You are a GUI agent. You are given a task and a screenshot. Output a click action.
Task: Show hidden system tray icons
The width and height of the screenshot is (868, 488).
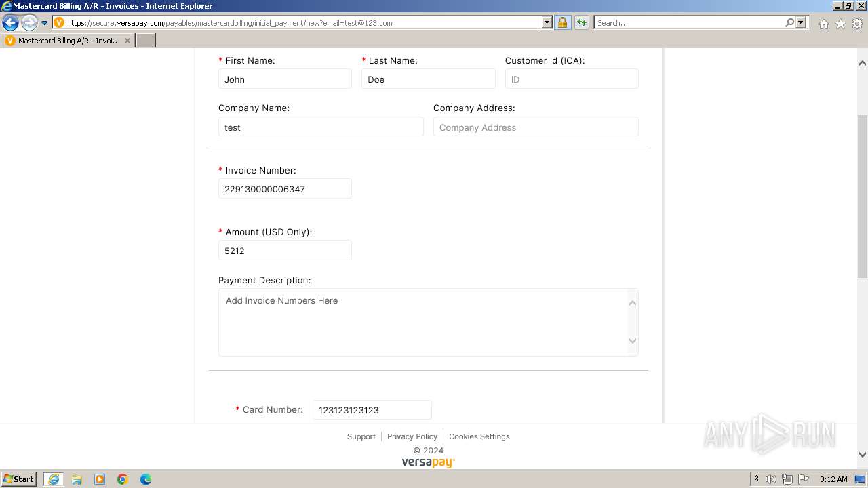(x=756, y=479)
